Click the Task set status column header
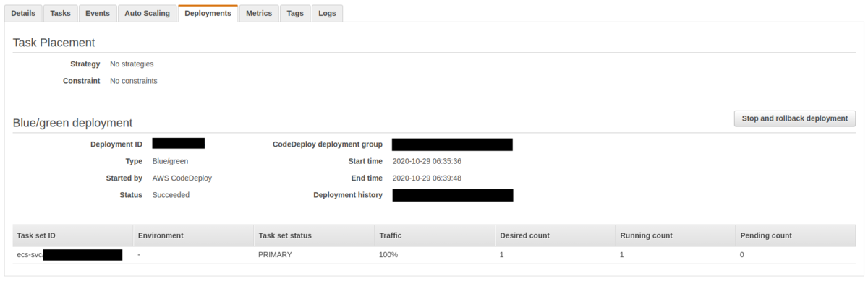The image size is (868, 281). (315, 235)
